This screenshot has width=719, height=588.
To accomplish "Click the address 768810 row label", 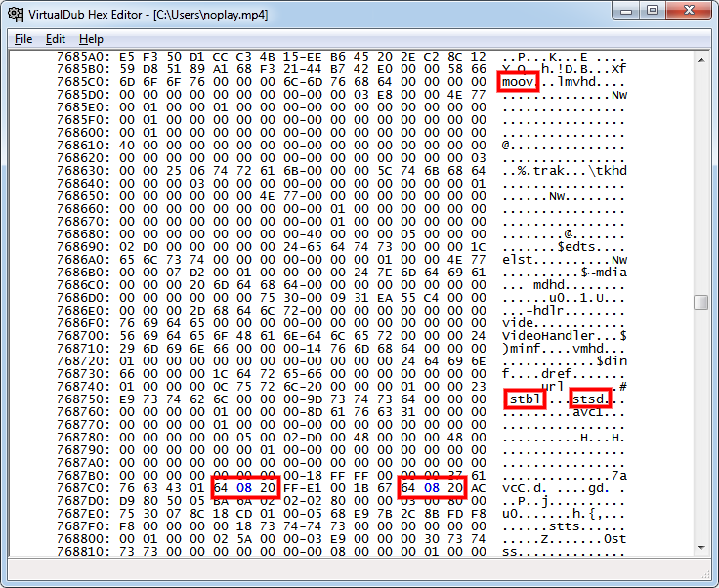I will pyautogui.click(x=83, y=551).
